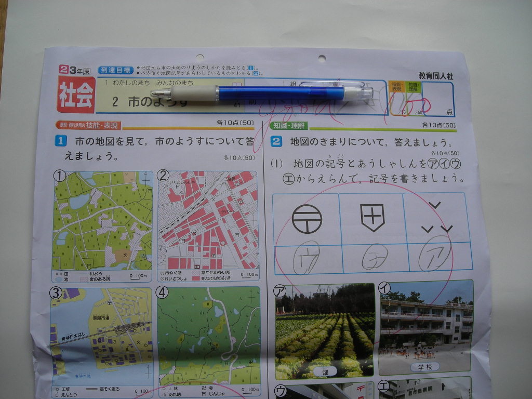This screenshot has height=399, width=532.
Task: Select map ① with green rice fields
Action: 102,221
